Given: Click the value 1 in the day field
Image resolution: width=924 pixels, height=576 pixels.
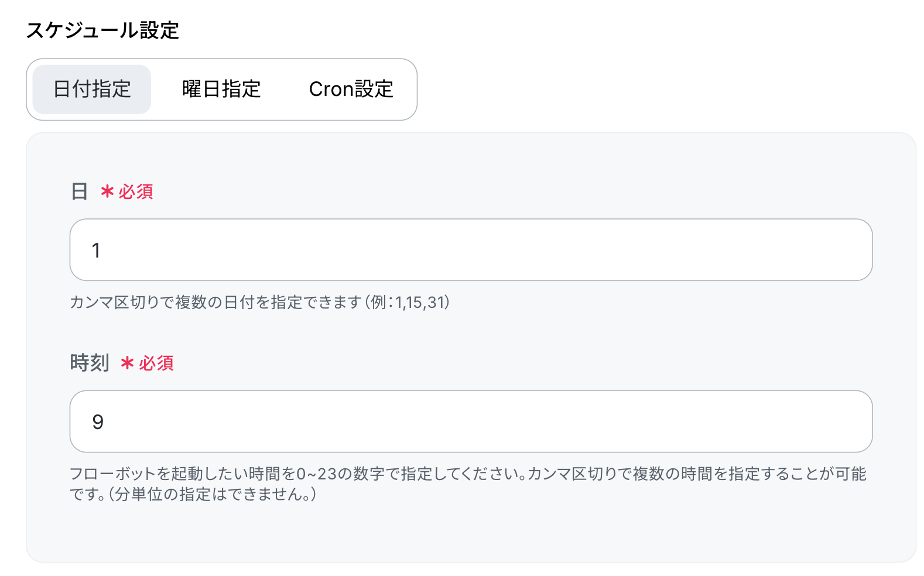Looking at the screenshot, I should point(96,251).
